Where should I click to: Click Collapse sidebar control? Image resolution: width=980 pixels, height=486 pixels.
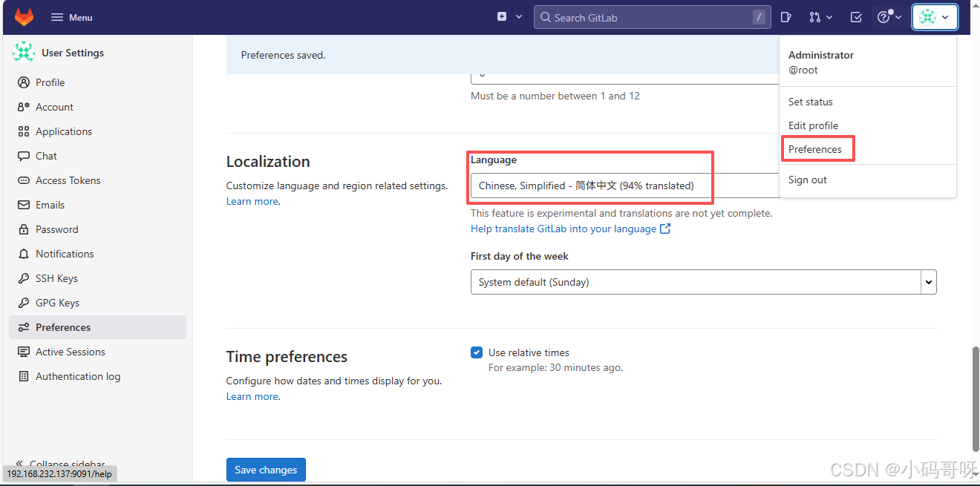(61, 464)
